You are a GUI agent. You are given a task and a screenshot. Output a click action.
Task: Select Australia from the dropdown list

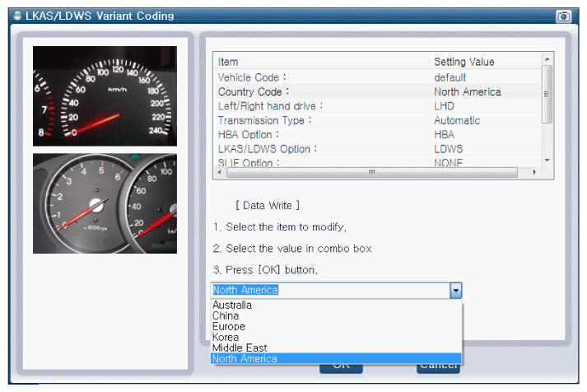coord(232,306)
